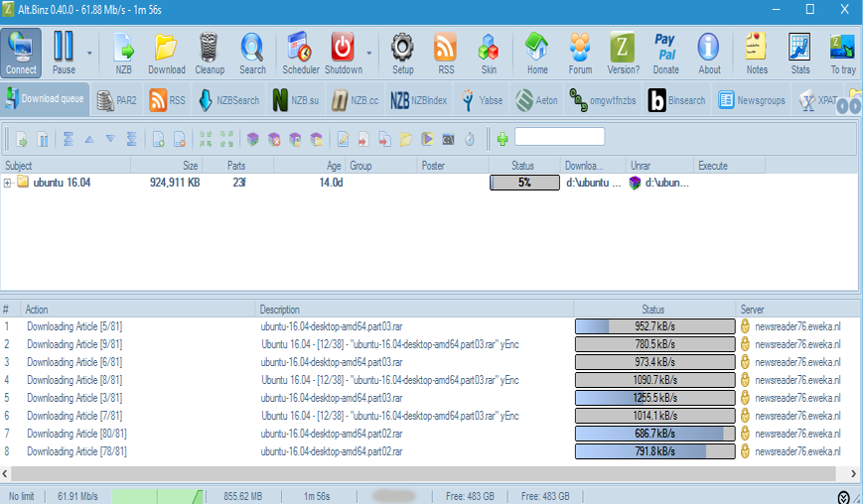Viewport: 863px width, 504px height.
Task: Sort queue by Poster column
Action: (453, 166)
